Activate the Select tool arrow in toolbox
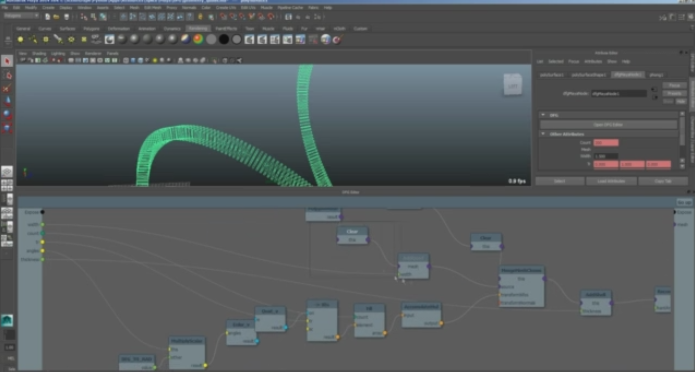Viewport: 695px width, 372px height. click(7, 61)
